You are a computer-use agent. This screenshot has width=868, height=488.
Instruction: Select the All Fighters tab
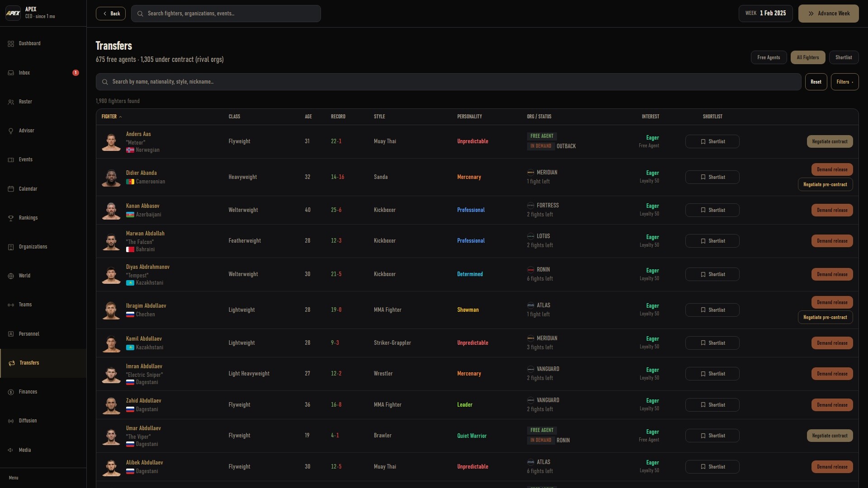[807, 57]
